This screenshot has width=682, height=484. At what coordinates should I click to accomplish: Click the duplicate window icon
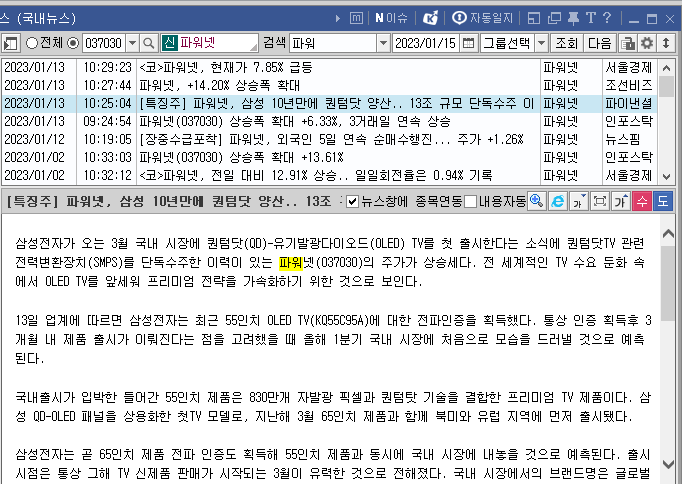554,18
